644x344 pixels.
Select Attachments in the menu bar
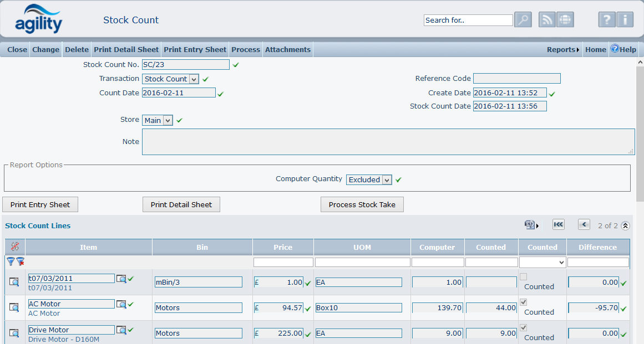tap(287, 50)
